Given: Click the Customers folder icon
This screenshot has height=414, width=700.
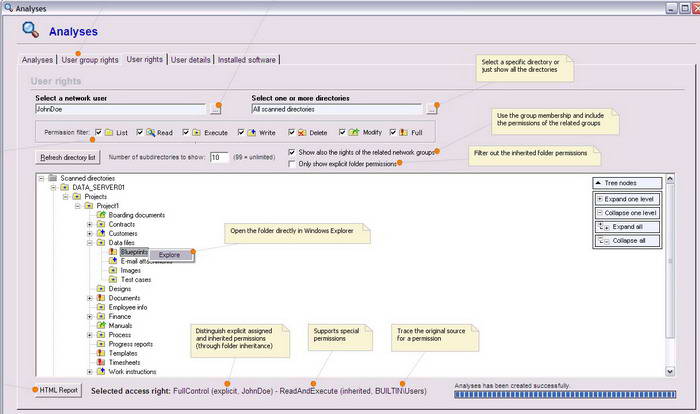Looking at the screenshot, I should [101, 233].
